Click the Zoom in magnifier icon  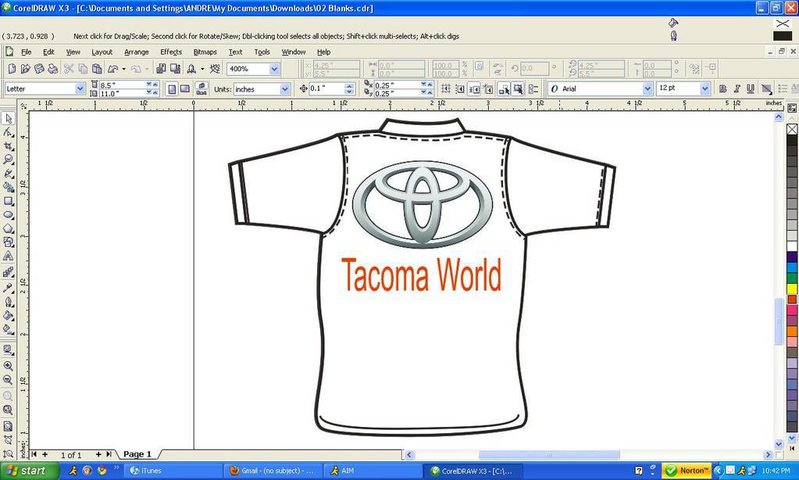coord(8,366)
